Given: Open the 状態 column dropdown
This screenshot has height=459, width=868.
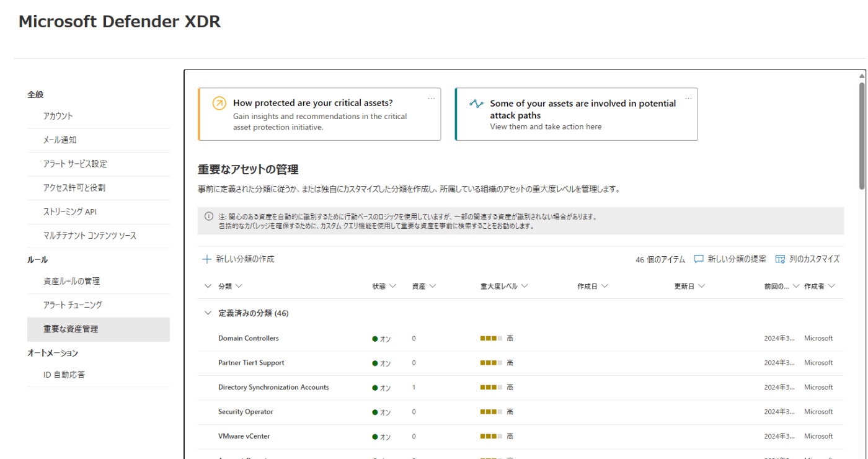Looking at the screenshot, I should pos(384,286).
